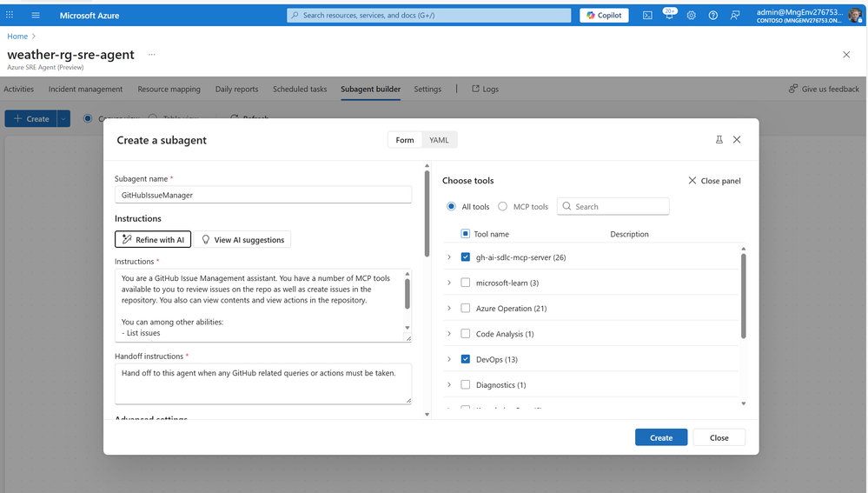Screen dimensions: 868x493
Task: Click the ellipsis next to weather-rg-sre-agent
Action: pos(152,54)
